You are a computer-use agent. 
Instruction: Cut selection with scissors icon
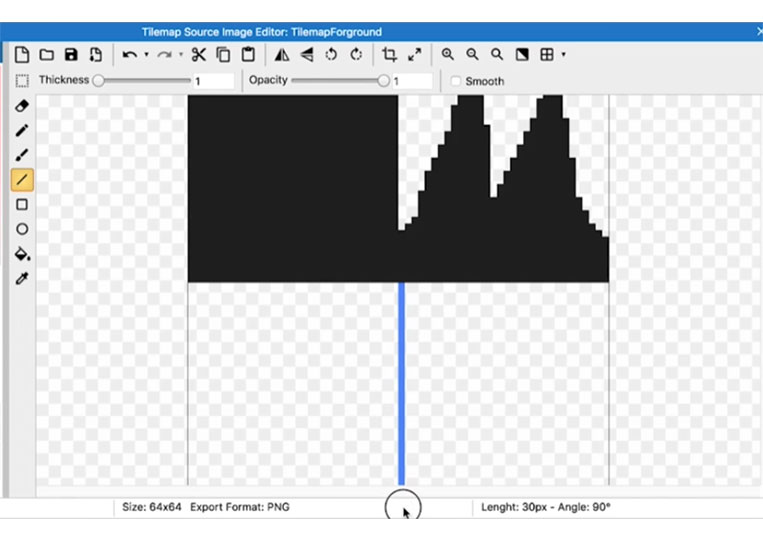click(199, 54)
